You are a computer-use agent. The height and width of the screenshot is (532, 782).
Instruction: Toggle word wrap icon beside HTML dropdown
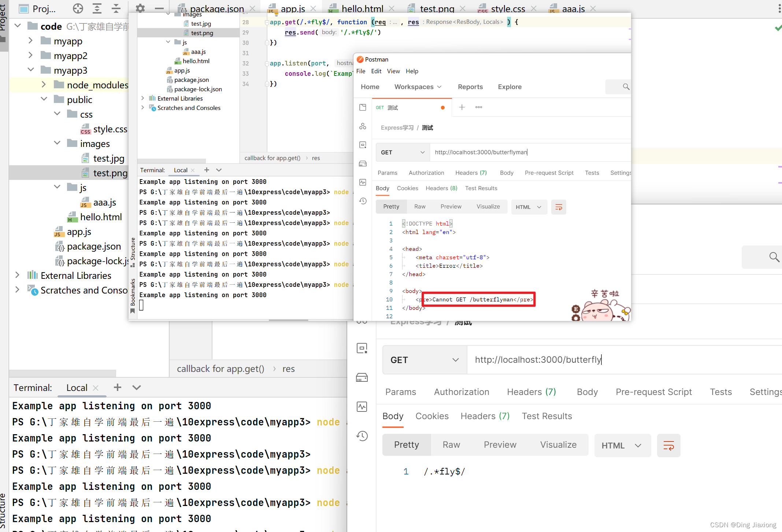pyautogui.click(x=668, y=446)
